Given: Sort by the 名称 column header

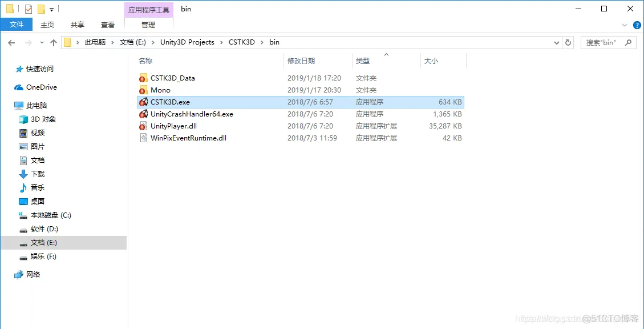Looking at the screenshot, I should pos(145,61).
